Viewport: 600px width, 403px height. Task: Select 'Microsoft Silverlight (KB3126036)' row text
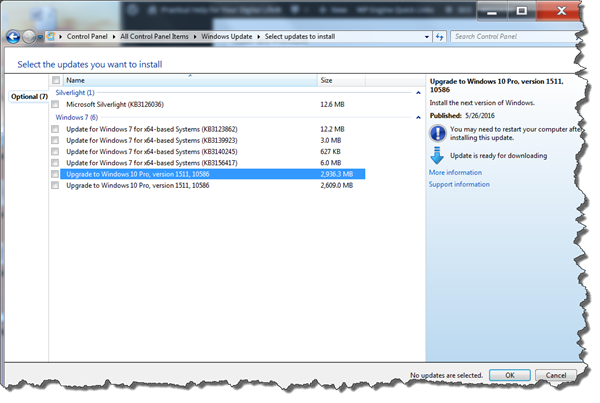pos(115,104)
